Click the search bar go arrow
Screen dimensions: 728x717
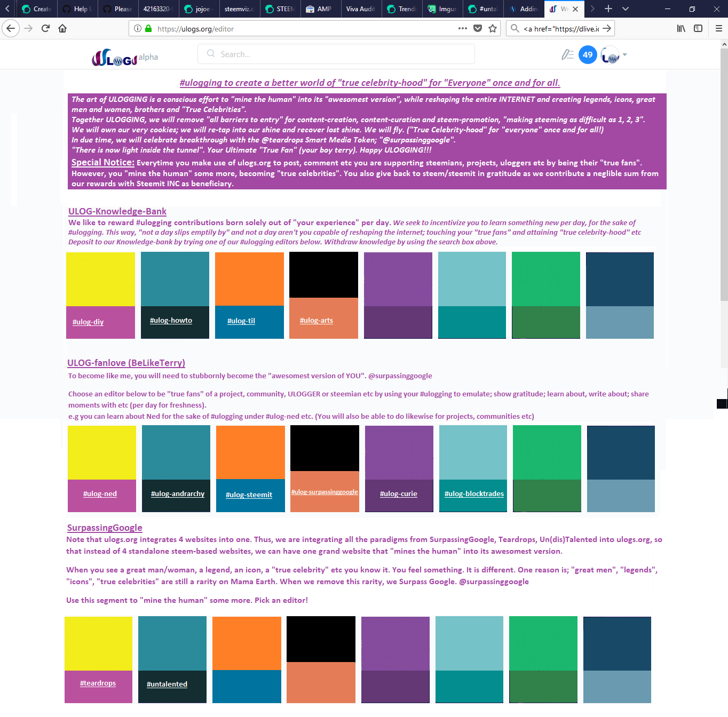tap(607, 28)
